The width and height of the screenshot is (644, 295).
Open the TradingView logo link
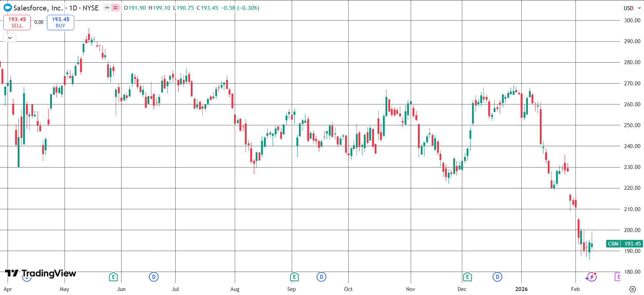40,273
